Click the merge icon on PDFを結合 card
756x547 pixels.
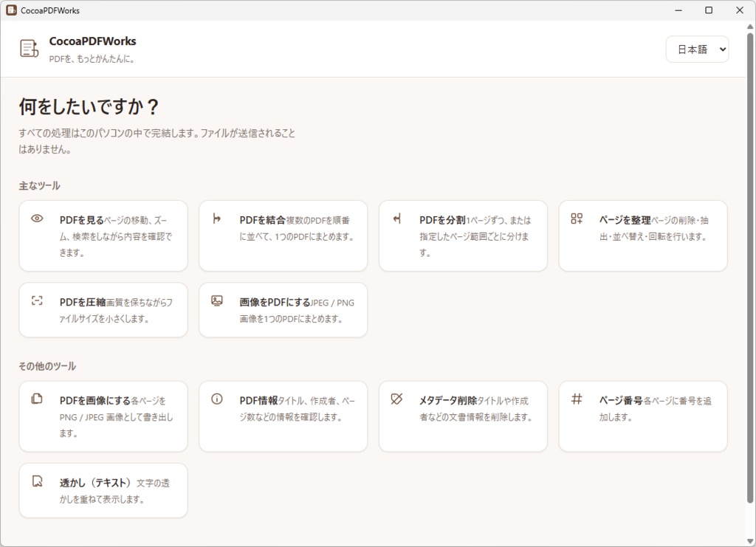click(217, 219)
